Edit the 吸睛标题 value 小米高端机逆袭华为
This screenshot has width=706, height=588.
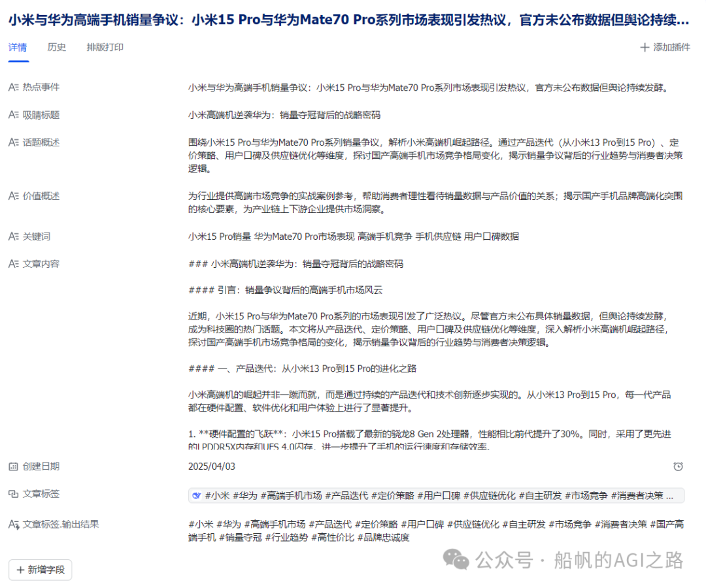pos(284,115)
